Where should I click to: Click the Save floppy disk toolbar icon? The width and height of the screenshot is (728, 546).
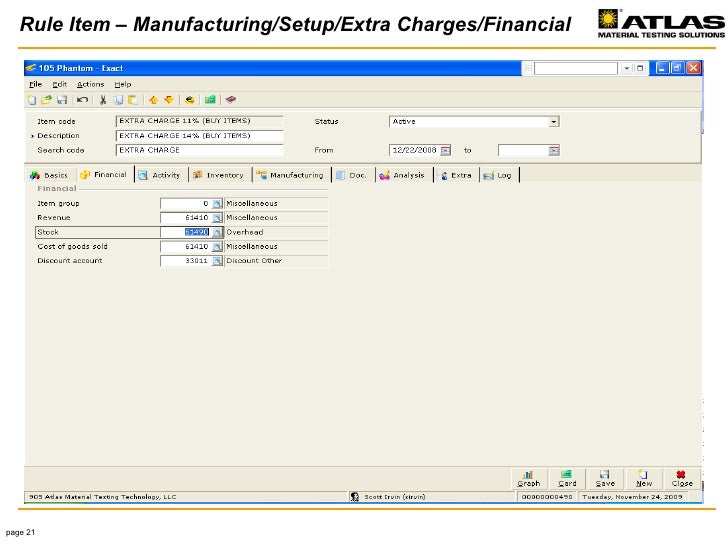(x=62, y=100)
